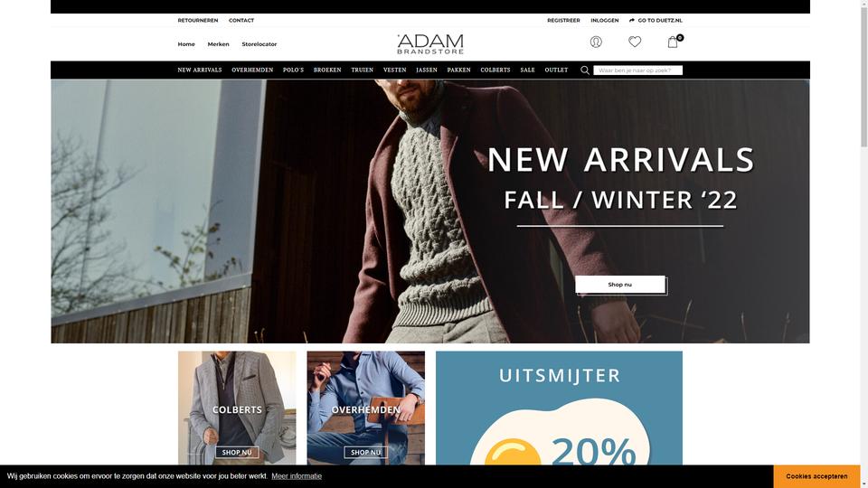The image size is (868, 488).
Task: Open the OUTLET category
Action: (556, 70)
